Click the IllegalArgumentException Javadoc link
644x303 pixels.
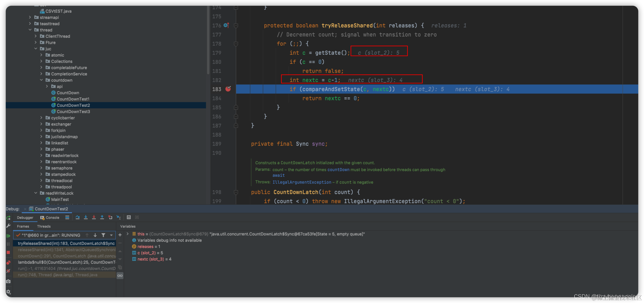[302, 182]
